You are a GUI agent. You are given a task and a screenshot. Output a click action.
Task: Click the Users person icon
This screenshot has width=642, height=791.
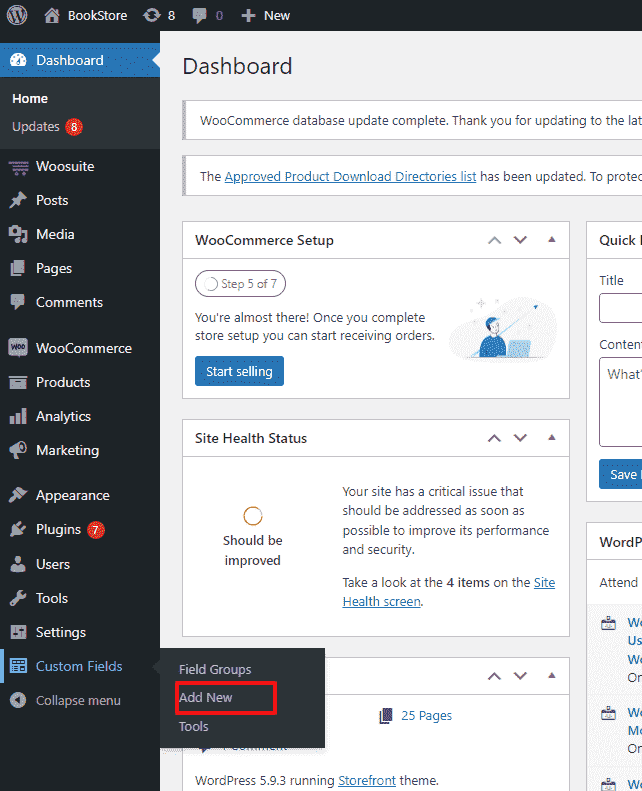click(x=18, y=564)
